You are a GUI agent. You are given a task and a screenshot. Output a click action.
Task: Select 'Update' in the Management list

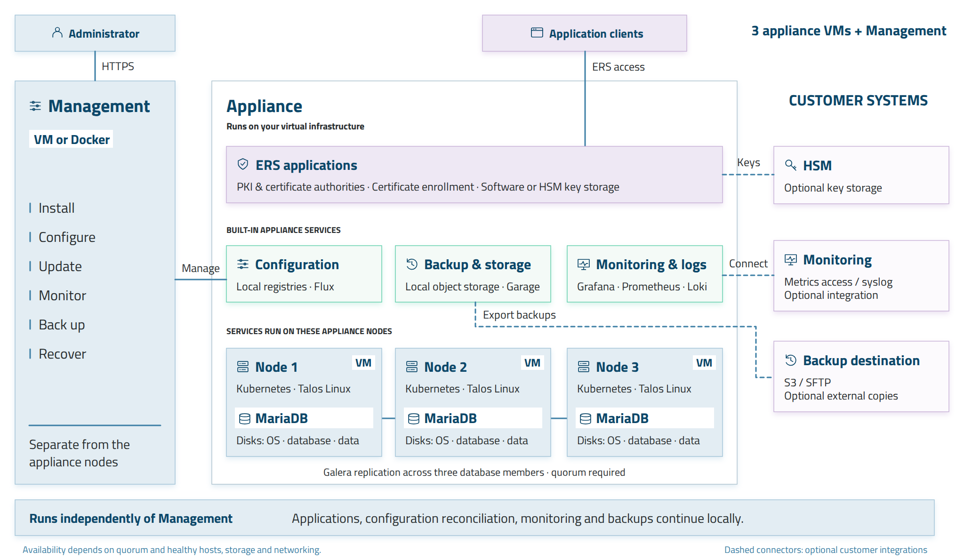(x=60, y=266)
